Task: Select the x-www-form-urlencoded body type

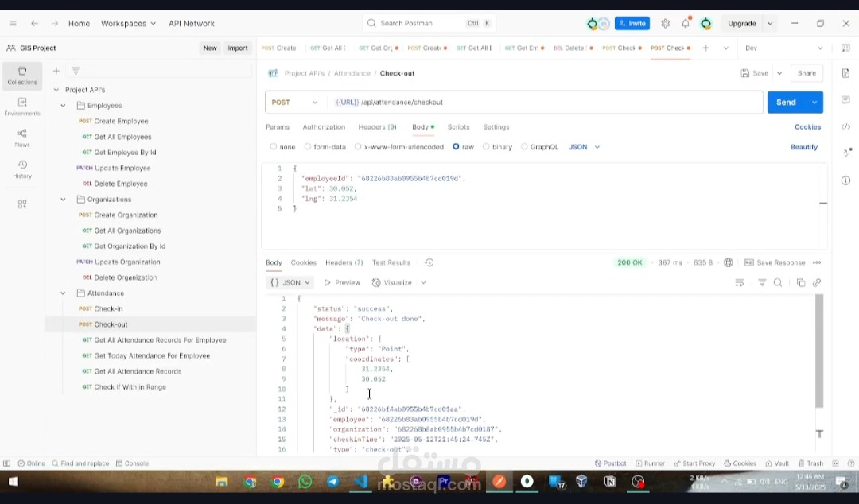Action: point(358,147)
